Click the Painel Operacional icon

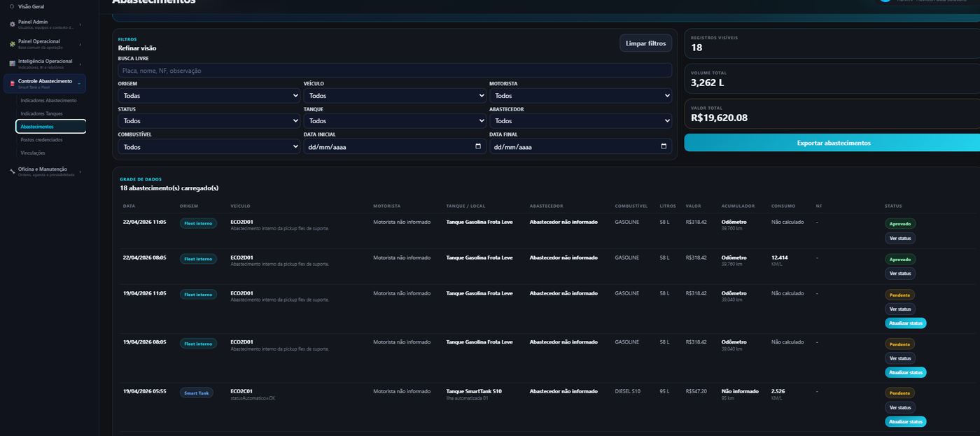(12, 43)
